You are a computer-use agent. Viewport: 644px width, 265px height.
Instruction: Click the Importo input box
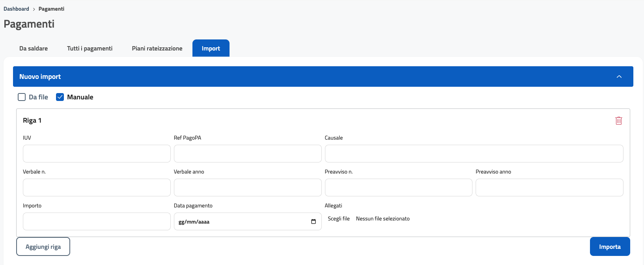(97, 221)
